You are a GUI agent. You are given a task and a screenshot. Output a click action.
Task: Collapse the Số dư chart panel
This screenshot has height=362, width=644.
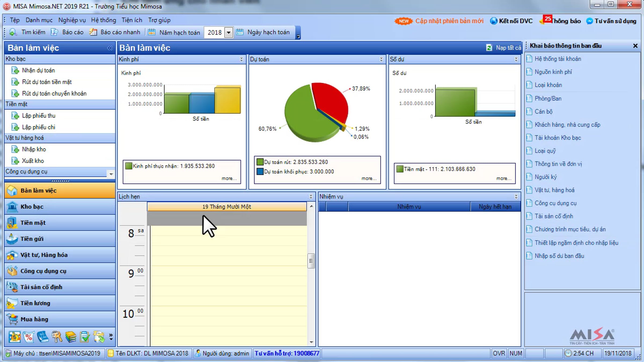[516, 59]
